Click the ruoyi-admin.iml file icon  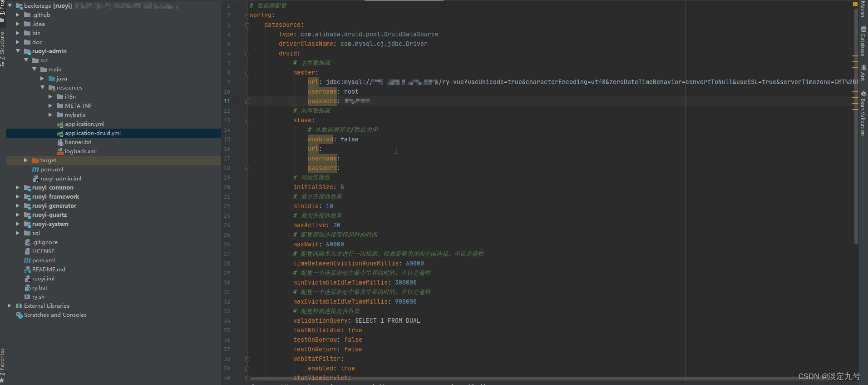[x=35, y=179]
